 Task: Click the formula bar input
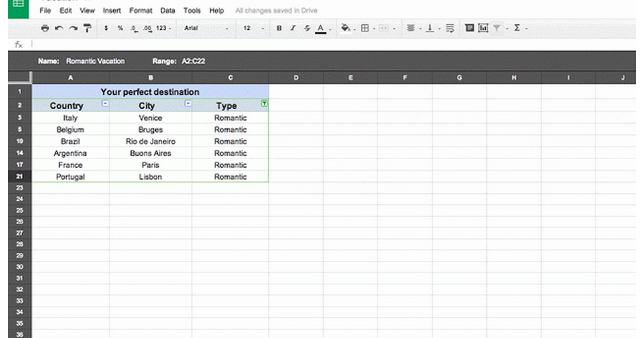tap(334, 45)
